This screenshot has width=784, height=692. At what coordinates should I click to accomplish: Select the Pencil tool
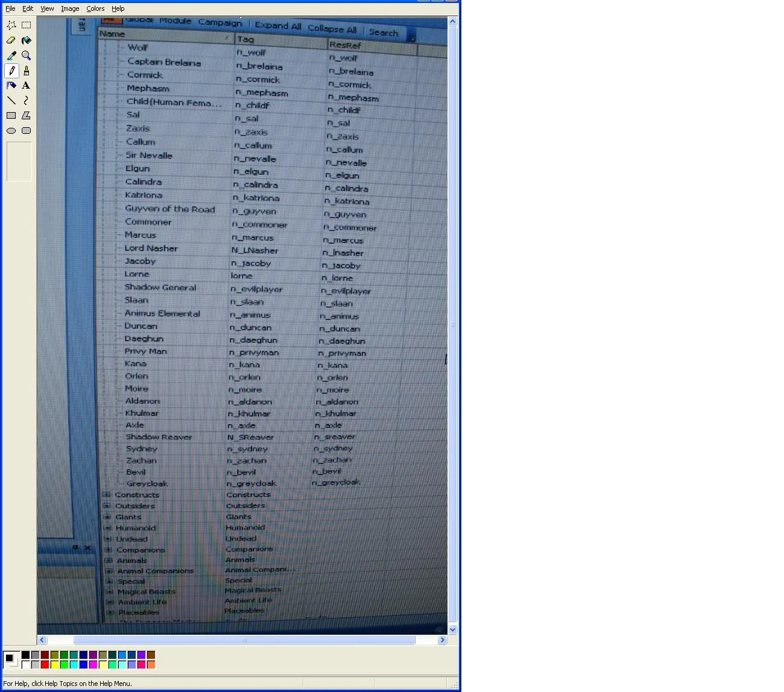[x=11, y=71]
